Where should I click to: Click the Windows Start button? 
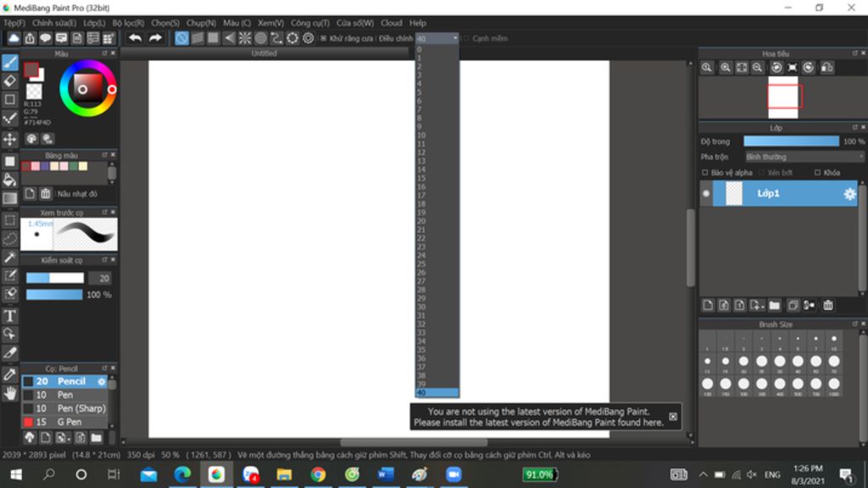16,474
